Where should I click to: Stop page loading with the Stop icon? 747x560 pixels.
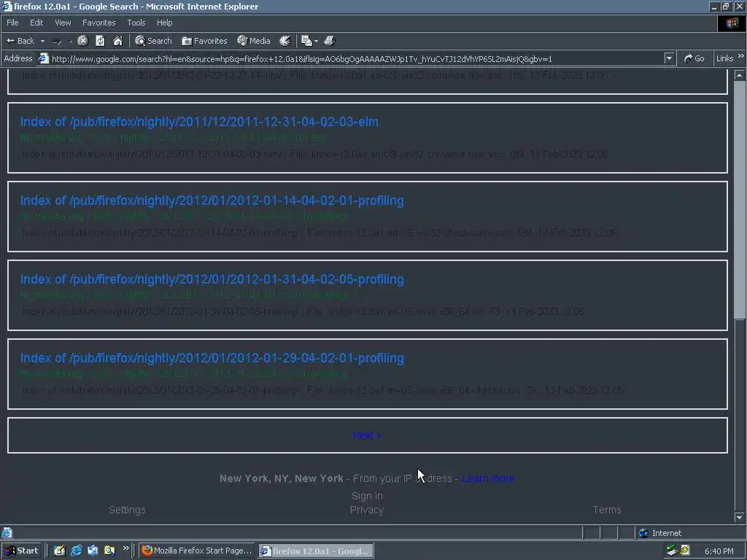pos(83,41)
